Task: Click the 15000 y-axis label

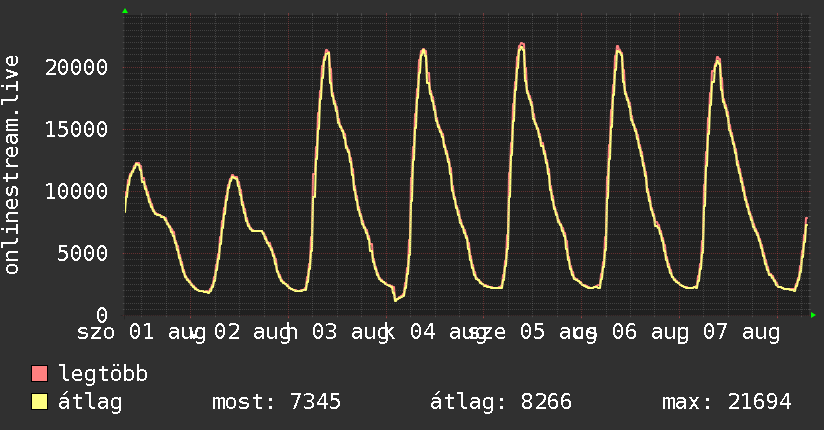Action: tap(77, 129)
